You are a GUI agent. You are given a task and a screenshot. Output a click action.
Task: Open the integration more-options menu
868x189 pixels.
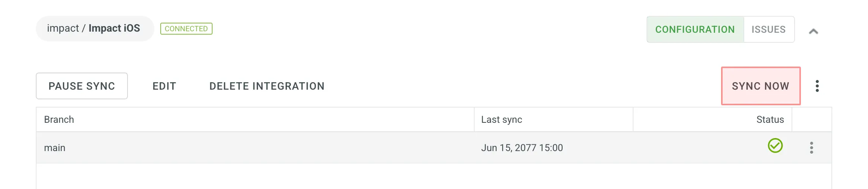817,86
